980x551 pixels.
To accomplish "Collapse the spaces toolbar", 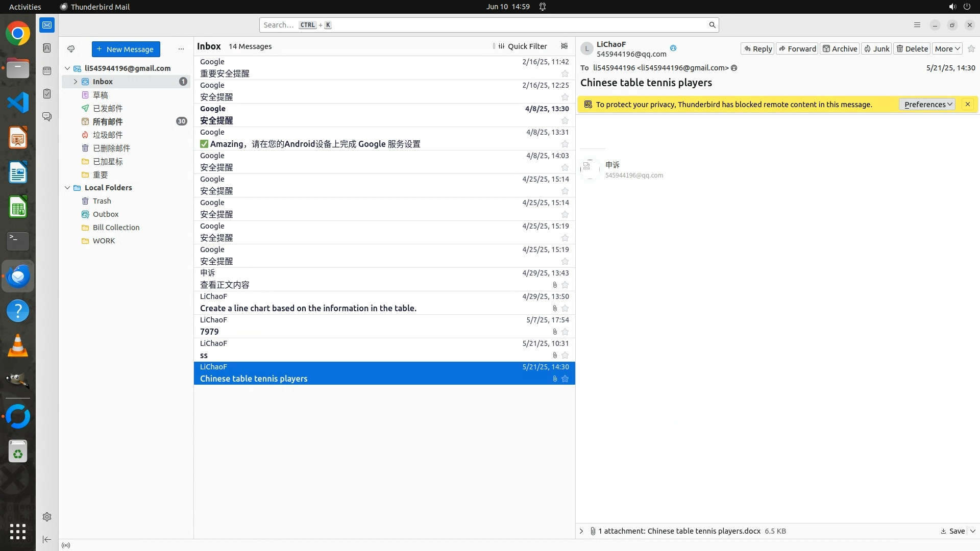I will pyautogui.click(x=47, y=539).
